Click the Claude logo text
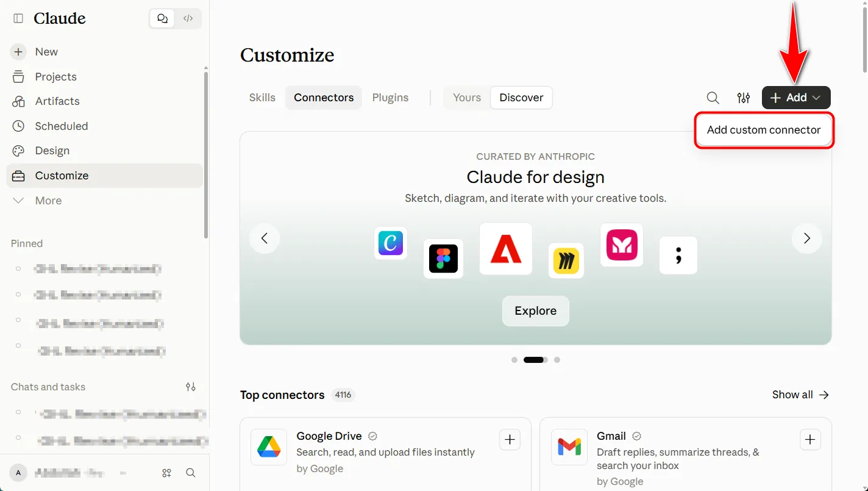The height and width of the screenshot is (491, 868). (60, 18)
